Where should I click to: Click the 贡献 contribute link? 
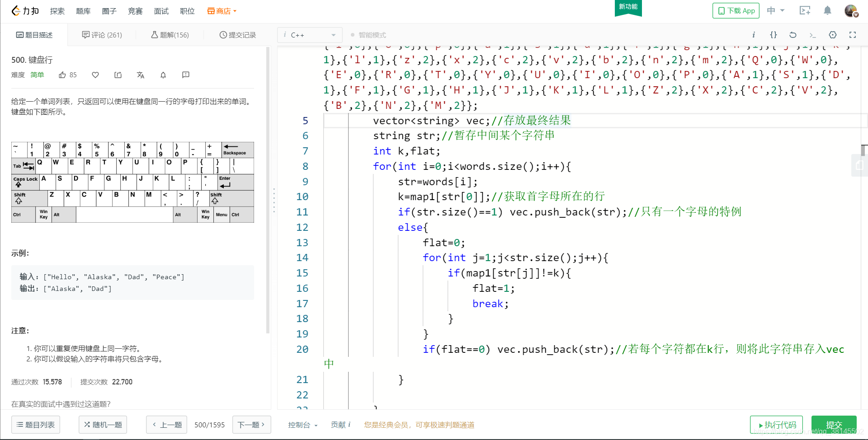click(338, 425)
